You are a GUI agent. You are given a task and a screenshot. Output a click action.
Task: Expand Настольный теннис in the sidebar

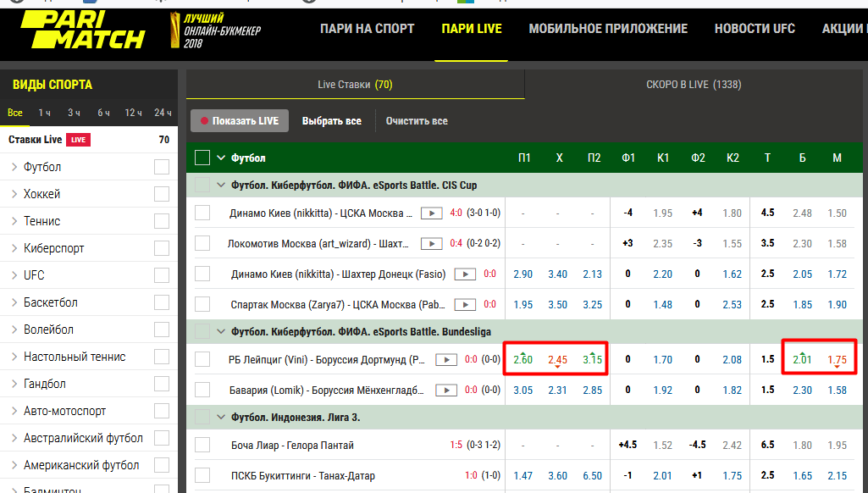(x=15, y=357)
